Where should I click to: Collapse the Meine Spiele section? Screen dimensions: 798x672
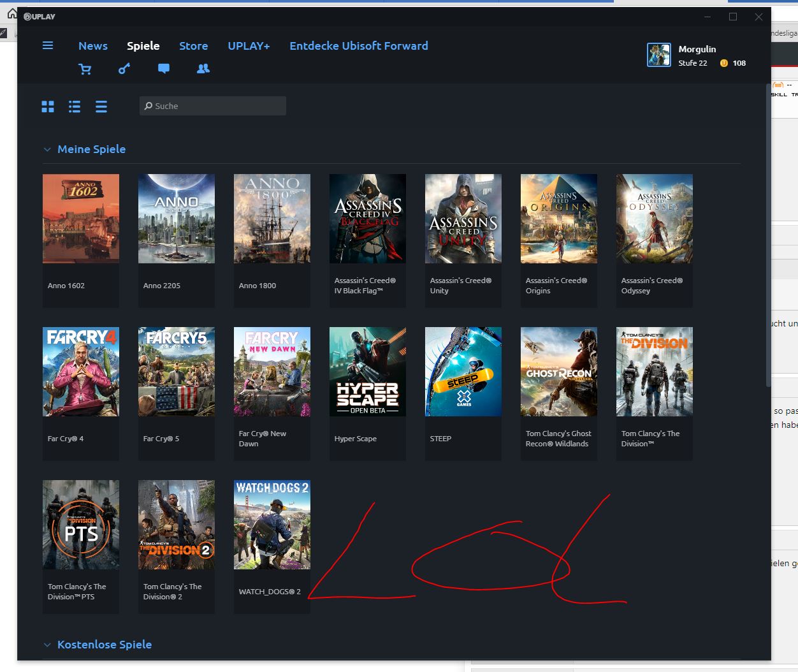(x=47, y=149)
